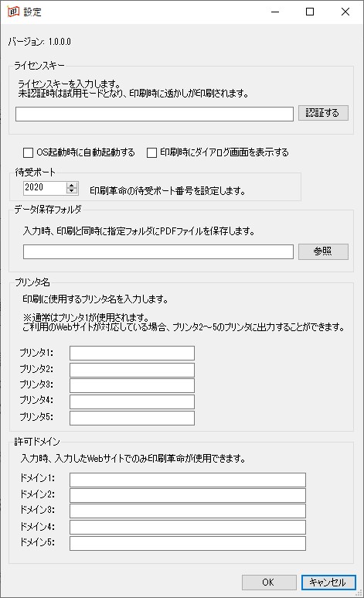Enable OS起動時に自動起動する checkbox

point(28,153)
